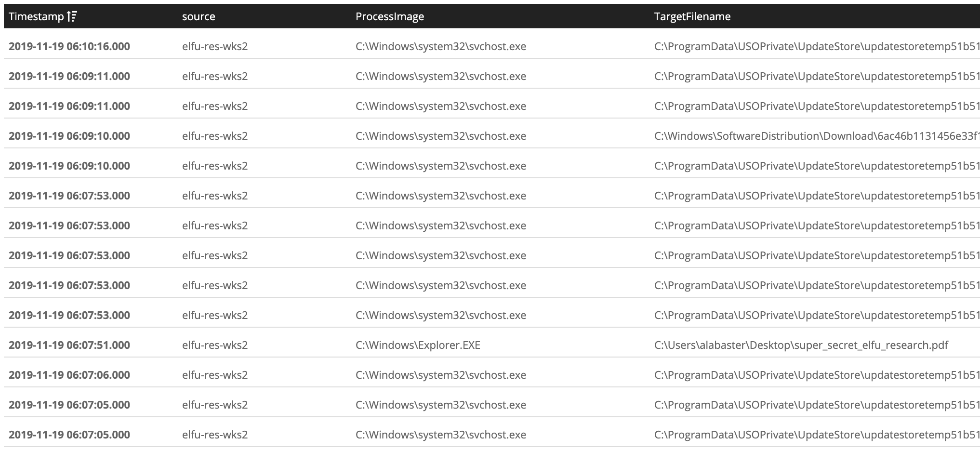Open the 06:07:51.000 timestamp entry
Screen dimensions: 980x451
coord(69,345)
